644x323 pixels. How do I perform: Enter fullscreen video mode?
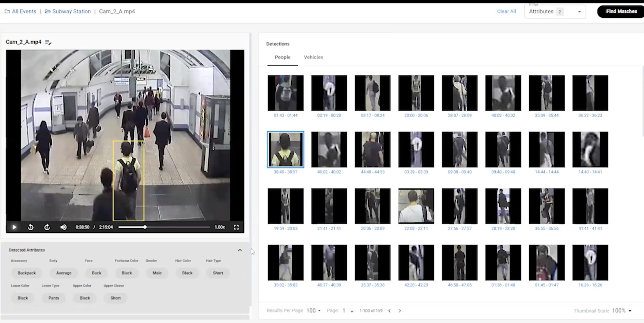(x=236, y=227)
